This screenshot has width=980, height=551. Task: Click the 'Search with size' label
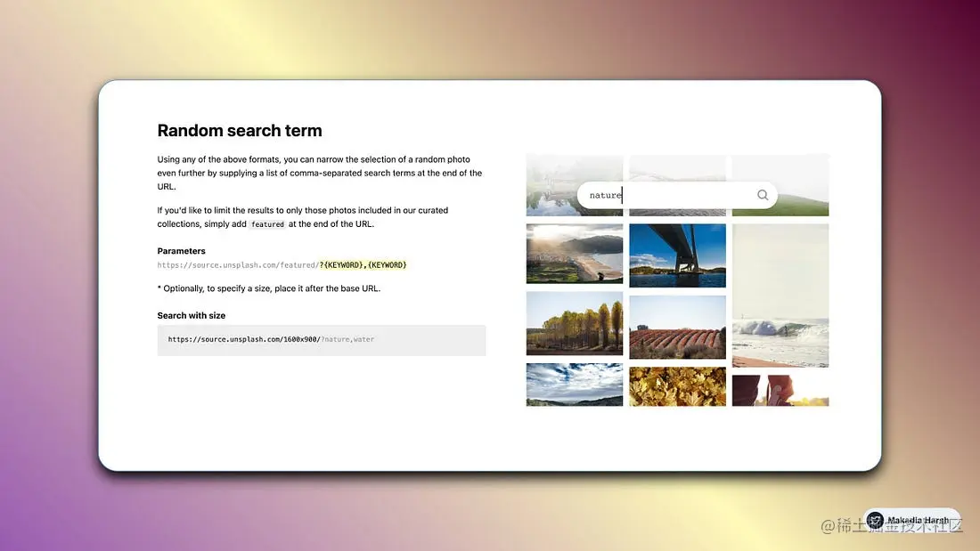tap(192, 315)
